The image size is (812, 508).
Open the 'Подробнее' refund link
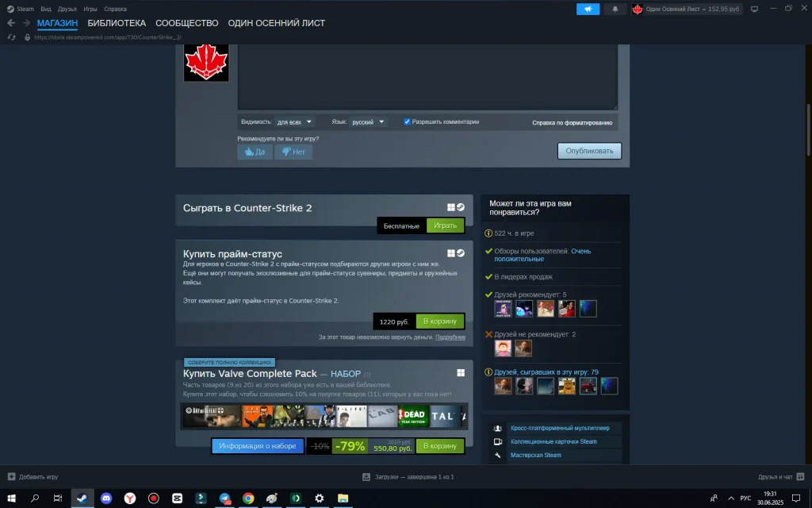point(450,337)
